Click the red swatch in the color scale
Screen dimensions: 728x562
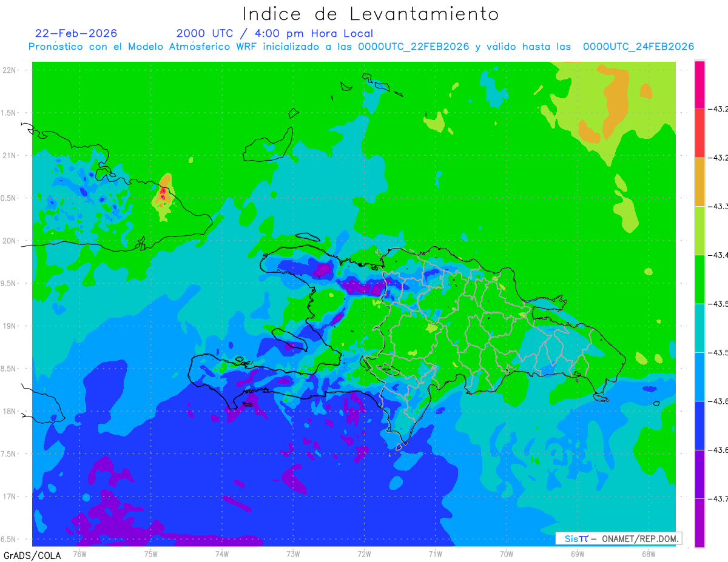pos(699,133)
